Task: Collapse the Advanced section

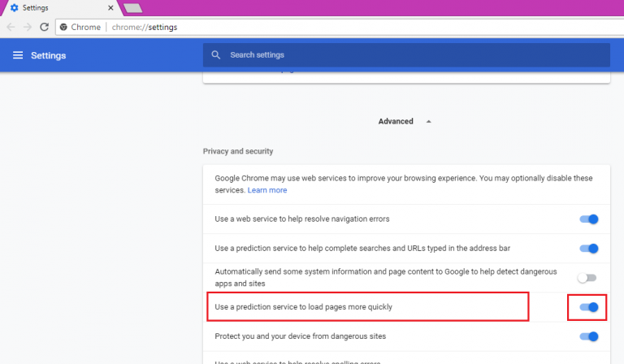Action: [405, 121]
